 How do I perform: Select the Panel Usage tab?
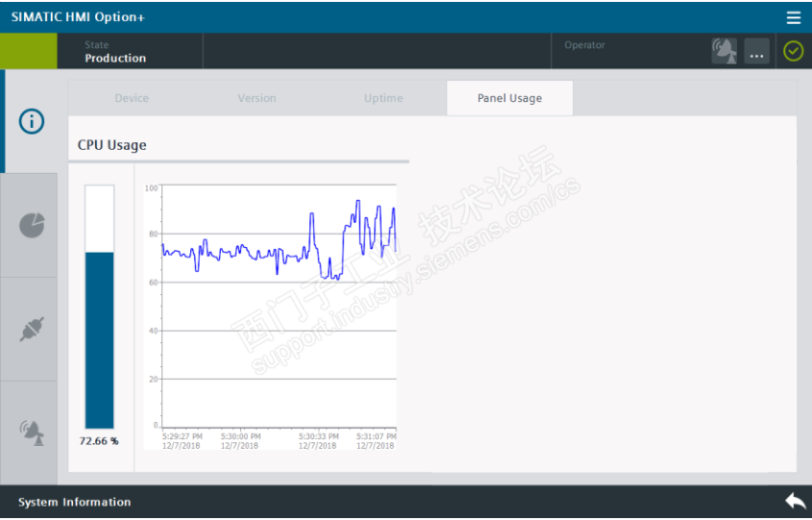pyautogui.click(x=509, y=98)
